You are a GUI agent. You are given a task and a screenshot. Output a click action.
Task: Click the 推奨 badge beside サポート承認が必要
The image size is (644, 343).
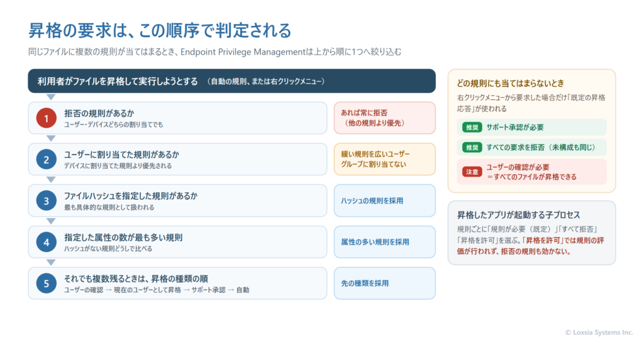[x=472, y=127]
